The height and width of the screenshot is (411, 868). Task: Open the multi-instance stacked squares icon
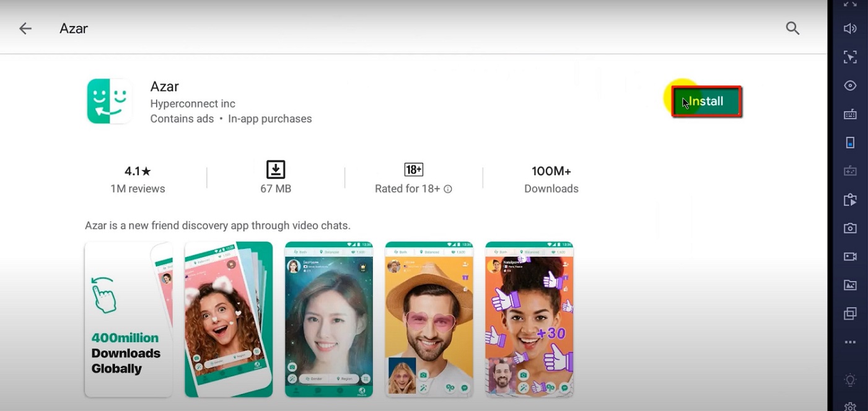pos(850,314)
